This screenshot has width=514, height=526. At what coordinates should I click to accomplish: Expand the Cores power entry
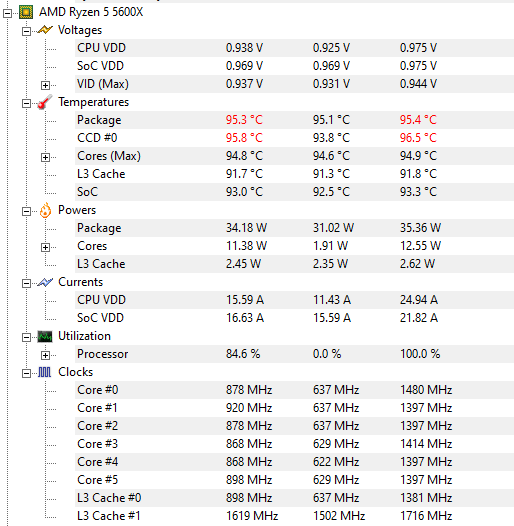[45, 248]
